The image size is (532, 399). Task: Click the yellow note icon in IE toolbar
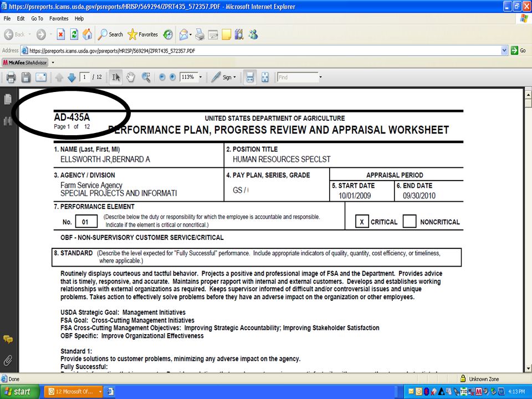coord(226,34)
